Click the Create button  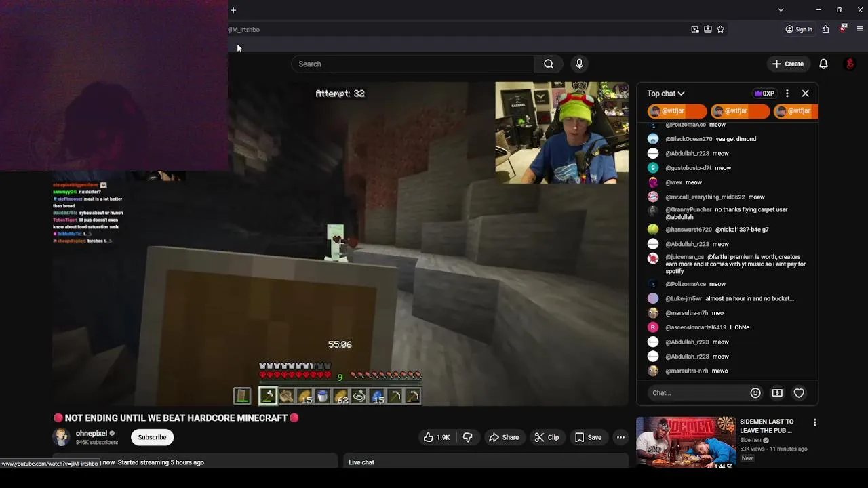[x=787, y=64]
